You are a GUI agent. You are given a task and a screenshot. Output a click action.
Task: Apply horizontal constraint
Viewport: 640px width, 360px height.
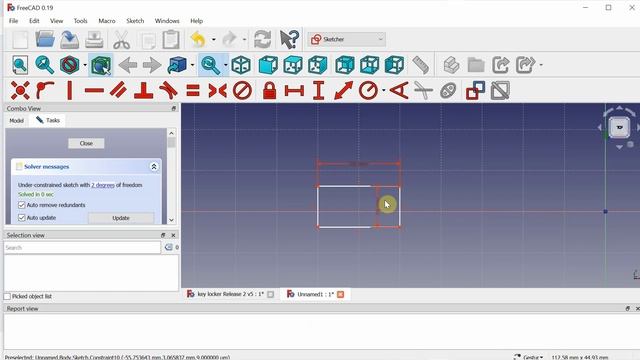[x=94, y=90]
